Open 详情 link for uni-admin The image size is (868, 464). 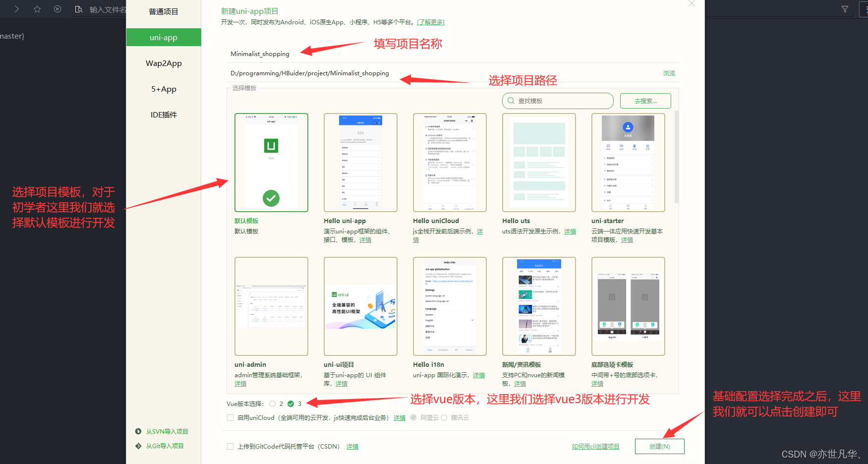240,384
